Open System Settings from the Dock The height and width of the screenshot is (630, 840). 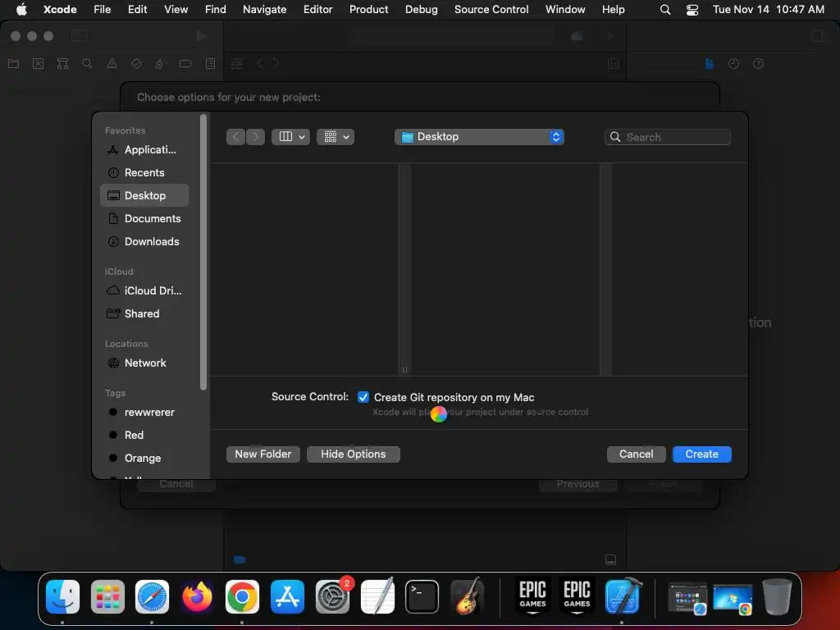pos(332,596)
